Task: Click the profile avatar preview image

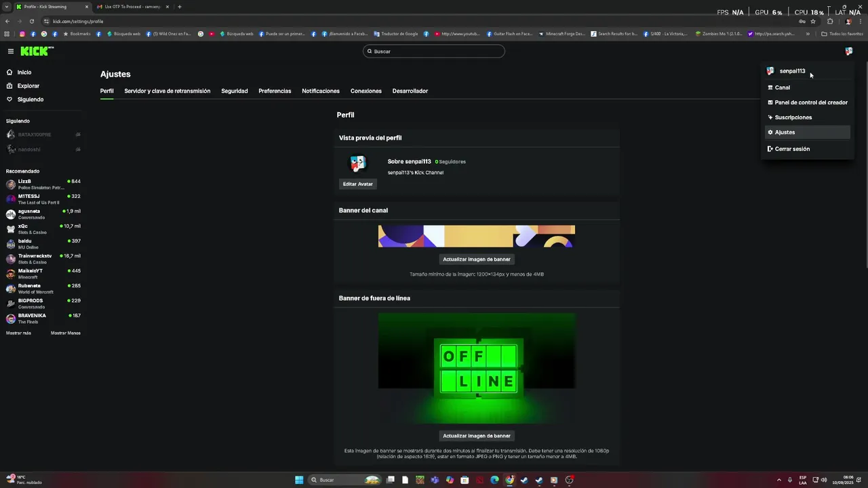Action: [x=357, y=163]
